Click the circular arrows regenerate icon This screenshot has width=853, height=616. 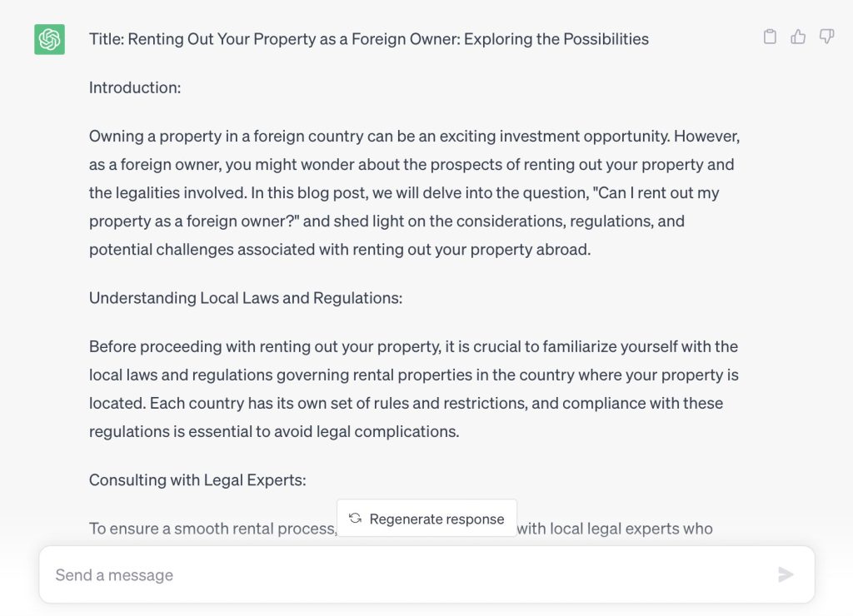point(355,518)
